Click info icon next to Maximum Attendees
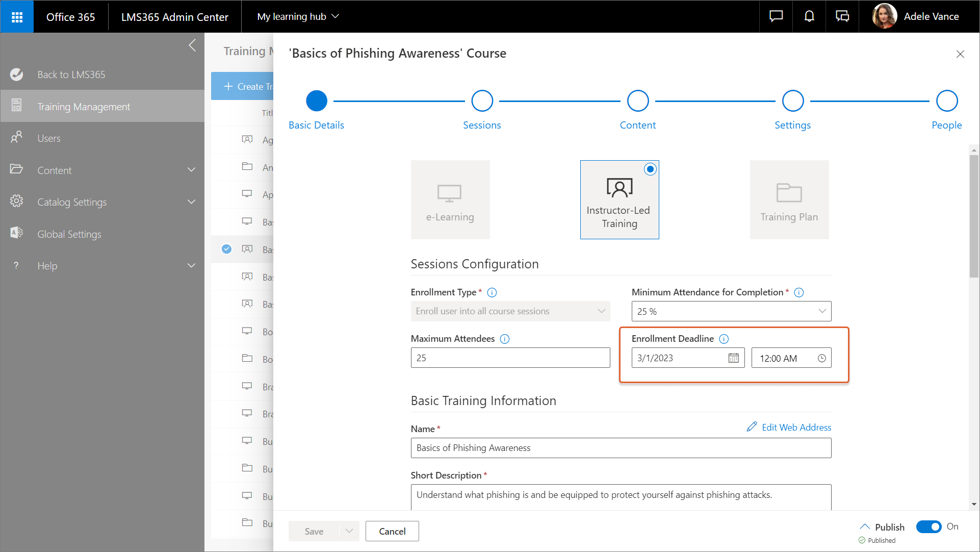The height and width of the screenshot is (552, 980). [504, 339]
